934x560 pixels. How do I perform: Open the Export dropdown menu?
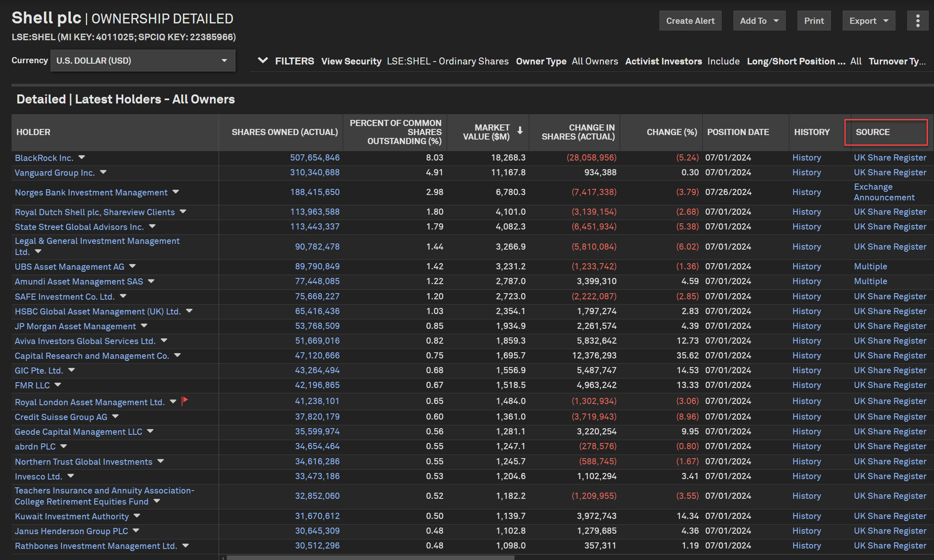[x=868, y=21]
